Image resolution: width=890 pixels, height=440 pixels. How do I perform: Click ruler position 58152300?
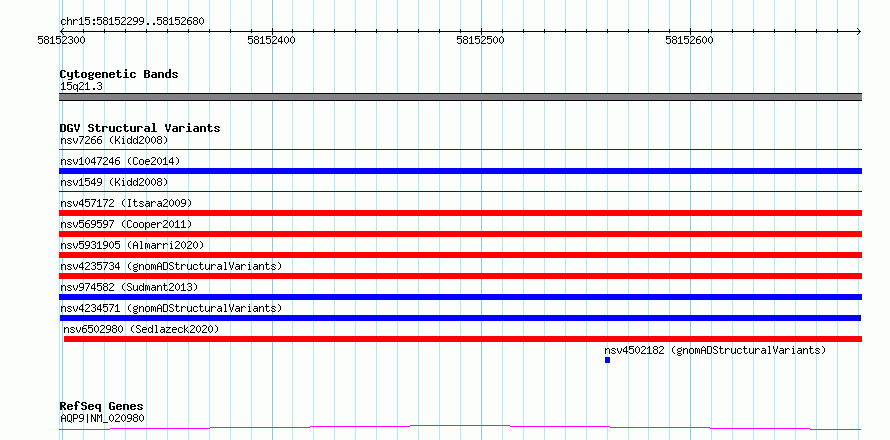tap(61, 40)
